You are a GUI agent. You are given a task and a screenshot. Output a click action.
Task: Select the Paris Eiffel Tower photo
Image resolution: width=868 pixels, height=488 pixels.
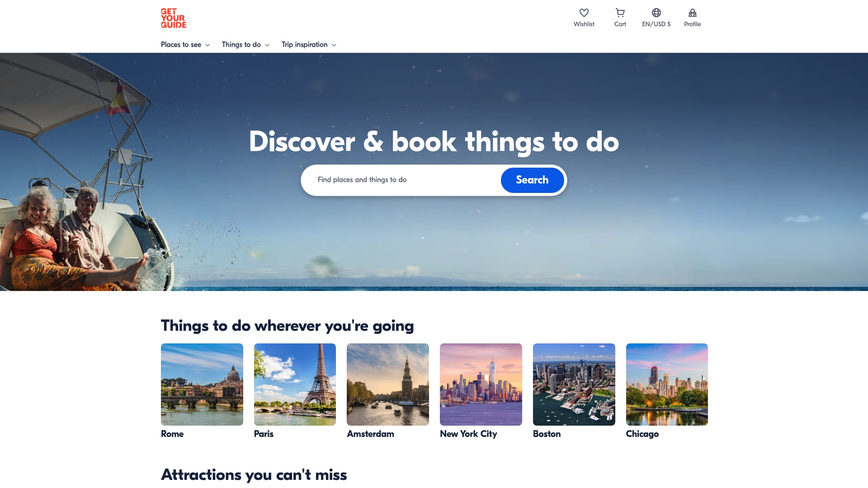tap(295, 385)
